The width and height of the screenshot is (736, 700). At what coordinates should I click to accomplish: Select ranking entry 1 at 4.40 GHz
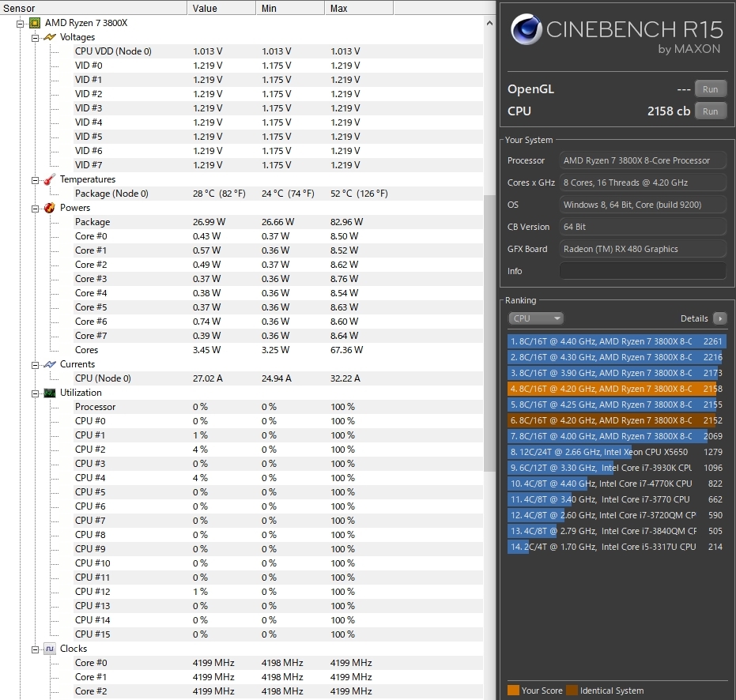click(x=617, y=341)
